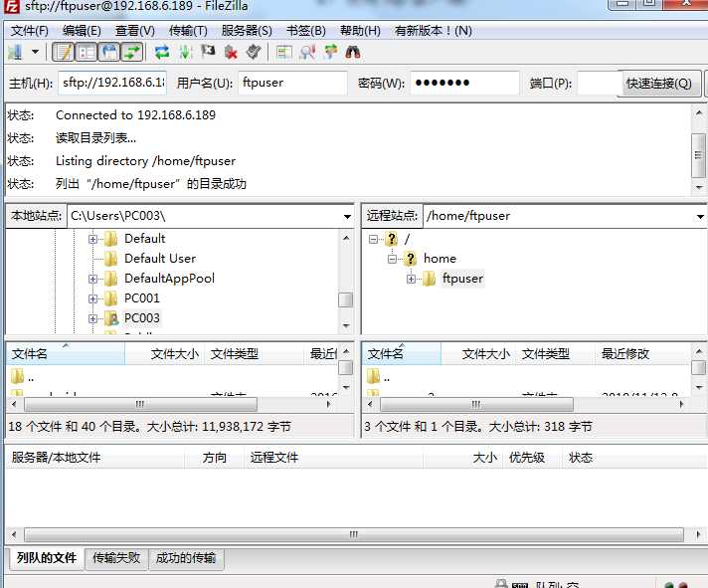The width and height of the screenshot is (708, 588).
Task: Switch to the 成功的传输 tab
Action: 186,558
